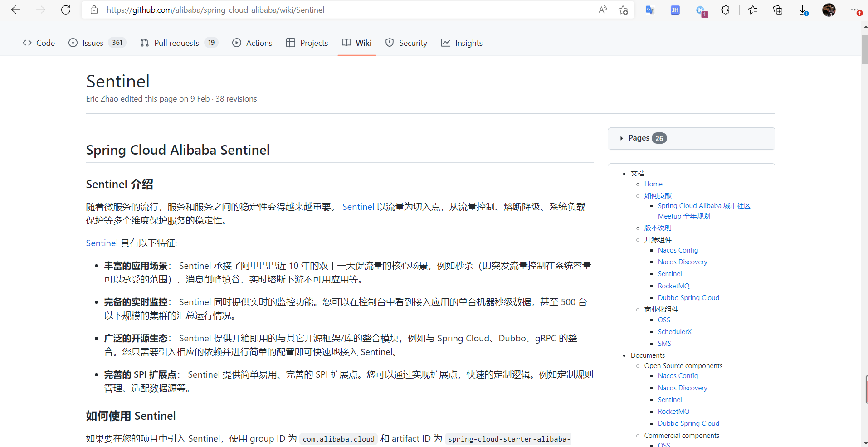Open the 版本说明 sidebar link

click(658, 228)
